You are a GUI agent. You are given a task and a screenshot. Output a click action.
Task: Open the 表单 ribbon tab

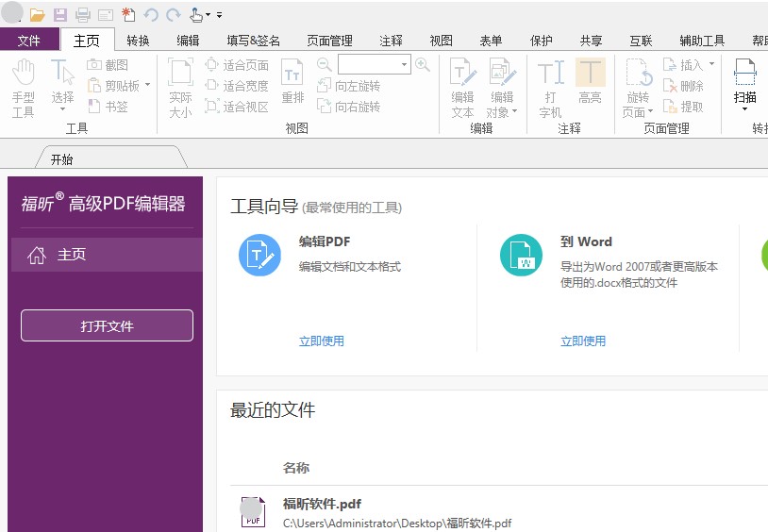pos(491,41)
